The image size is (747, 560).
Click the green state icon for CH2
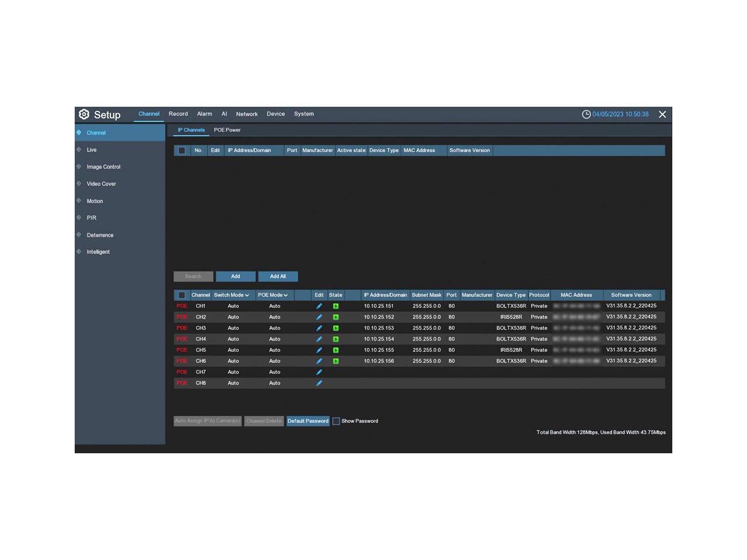click(x=336, y=317)
